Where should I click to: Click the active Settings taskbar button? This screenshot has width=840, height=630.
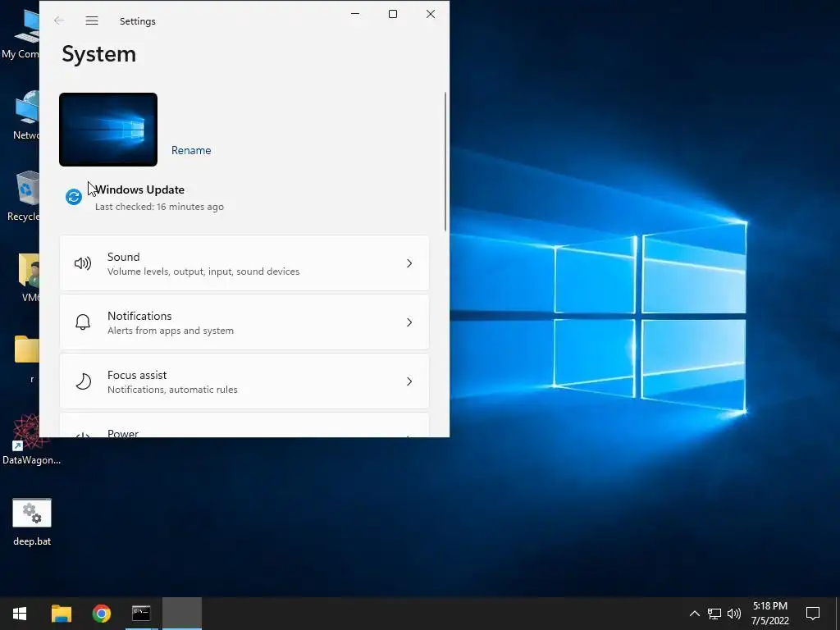coord(182,614)
